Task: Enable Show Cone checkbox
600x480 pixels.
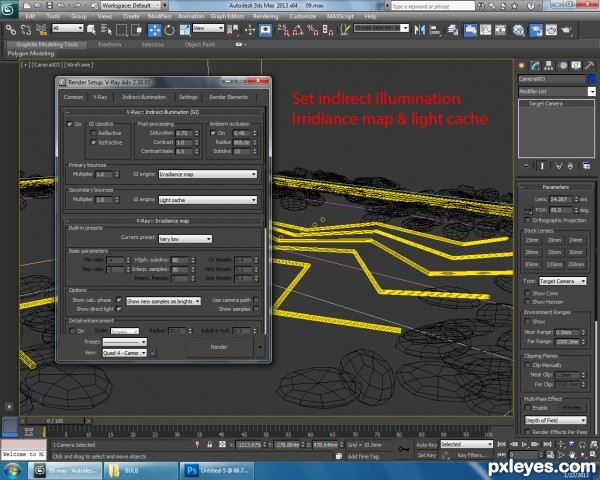Action: 528,293
